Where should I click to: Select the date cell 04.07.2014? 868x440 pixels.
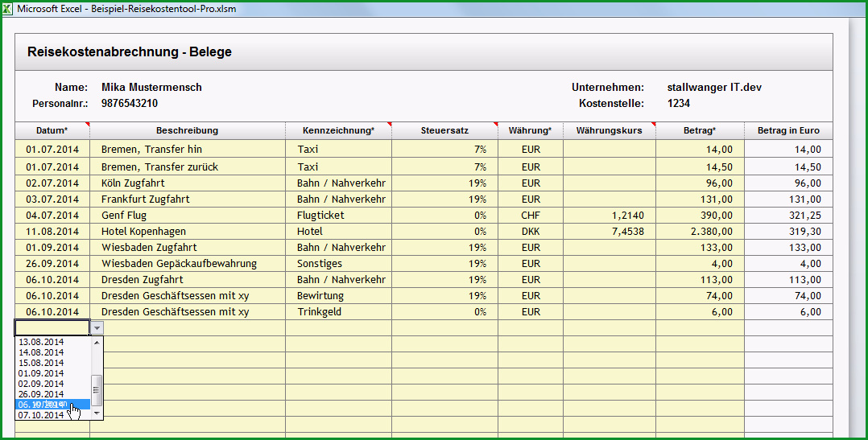coord(52,215)
